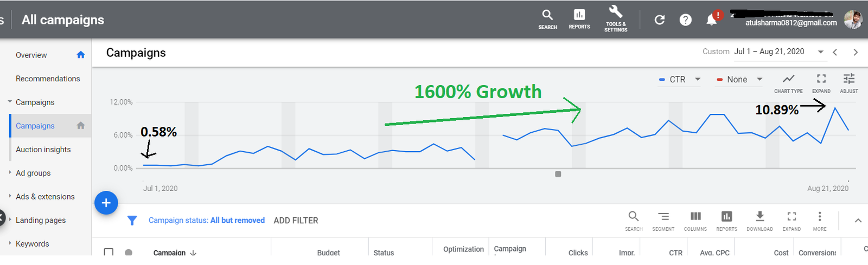Screen dimensions: 868x265
Task: Open notifications bell with alert
Action: point(712,20)
